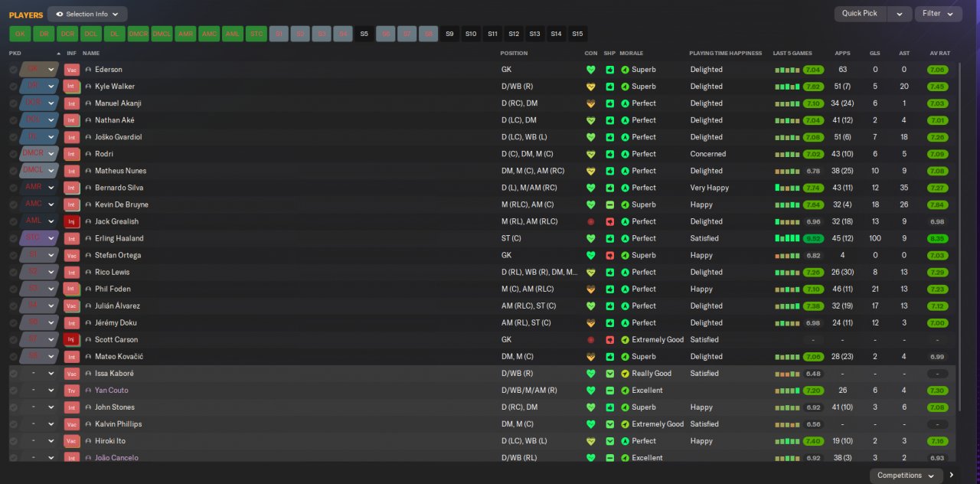Image resolution: width=980 pixels, height=484 pixels.
Task: Toggle the picked checkmark for Rodri
Action: point(13,154)
